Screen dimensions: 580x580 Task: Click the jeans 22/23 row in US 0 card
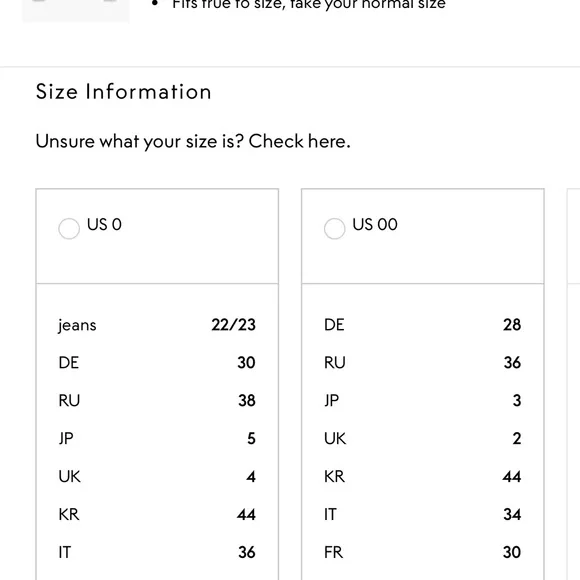click(x=157, y=325)
